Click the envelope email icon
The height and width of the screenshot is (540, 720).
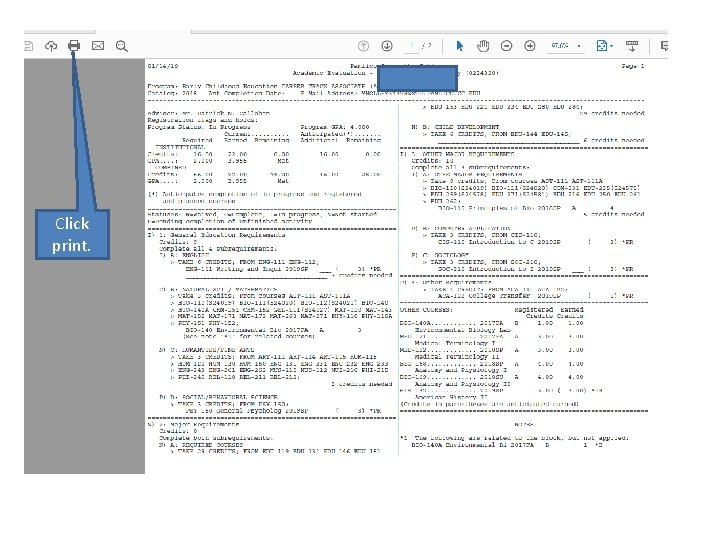point(98,45)
